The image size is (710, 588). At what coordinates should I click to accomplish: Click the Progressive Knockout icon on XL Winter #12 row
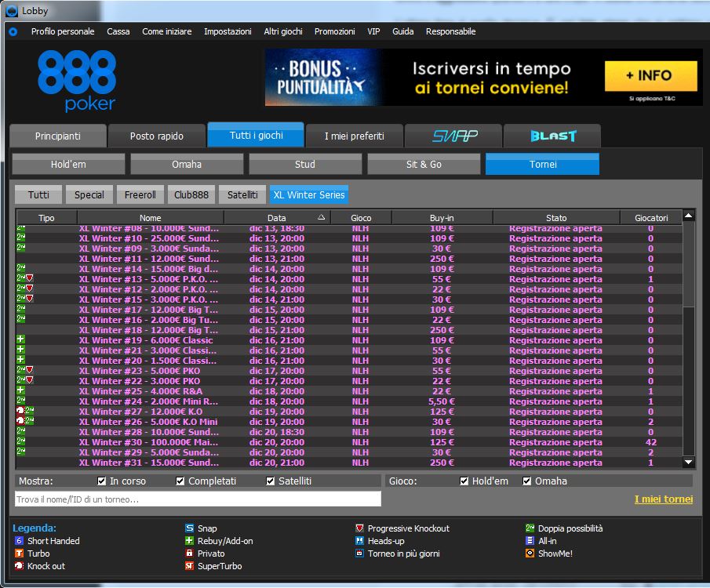point(30,289)
